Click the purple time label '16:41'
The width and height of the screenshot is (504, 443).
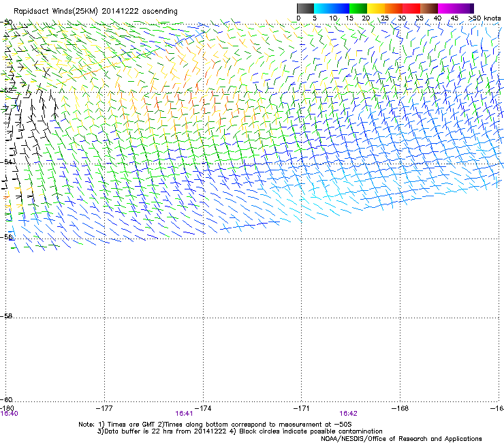(x=184, y=414)
